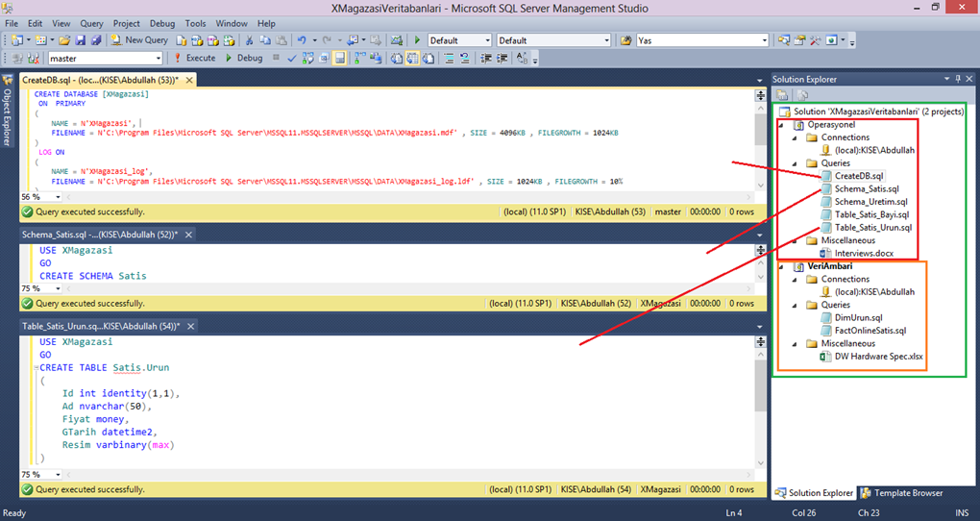
Task: Open the Toolbox wrench icon
Action: [x=815, y=40]
